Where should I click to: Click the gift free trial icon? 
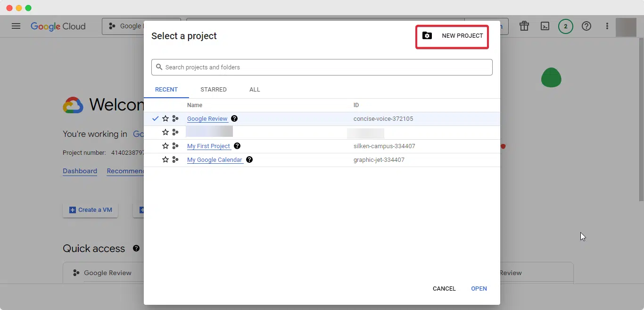pos(524,26)
